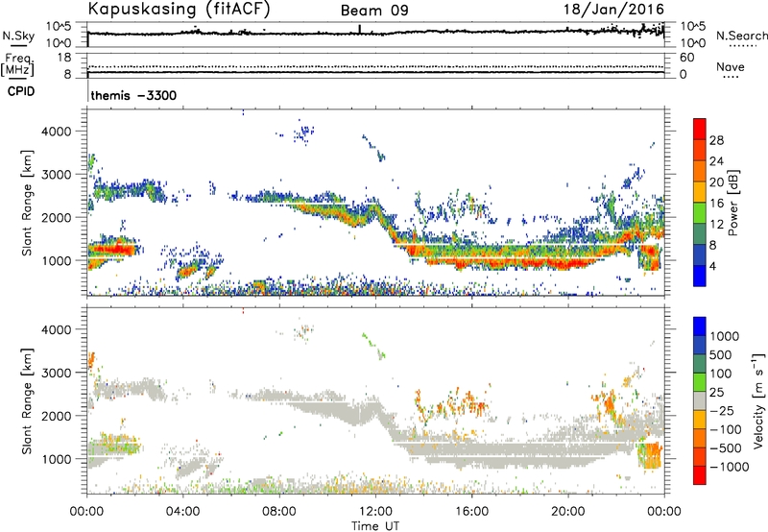Click "1000" tick on the Velocity panel axis
Viewport: 768px width, 532px height.
point(56,459)
